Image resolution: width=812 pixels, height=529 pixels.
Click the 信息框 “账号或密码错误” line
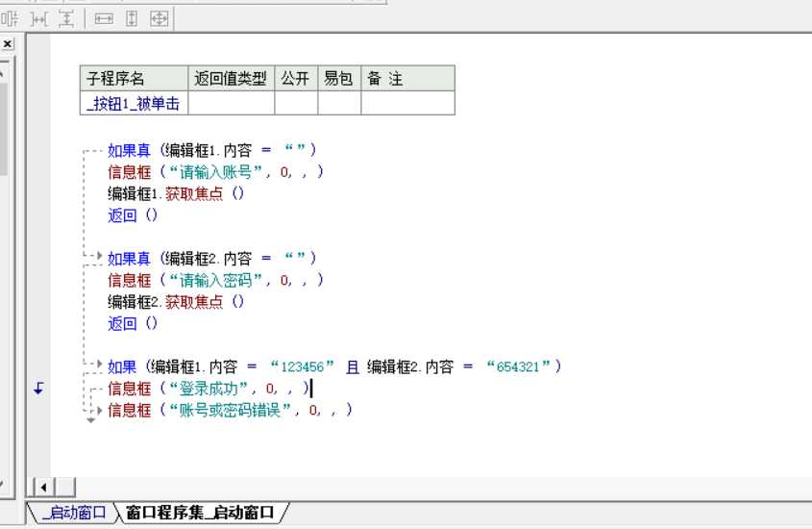230,410
